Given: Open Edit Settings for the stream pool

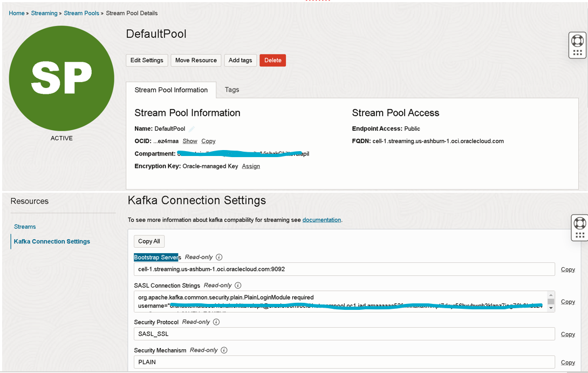Looking at the screenshot, I should [x=147, y=60].
